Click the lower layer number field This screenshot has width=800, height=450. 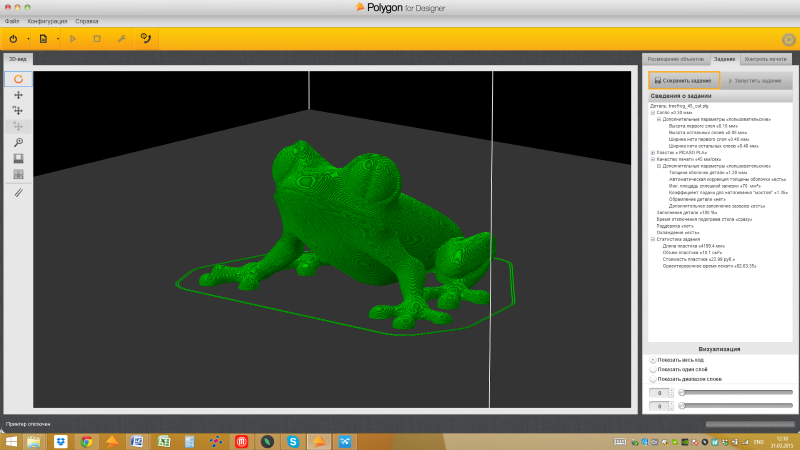[x=659, y=406]
